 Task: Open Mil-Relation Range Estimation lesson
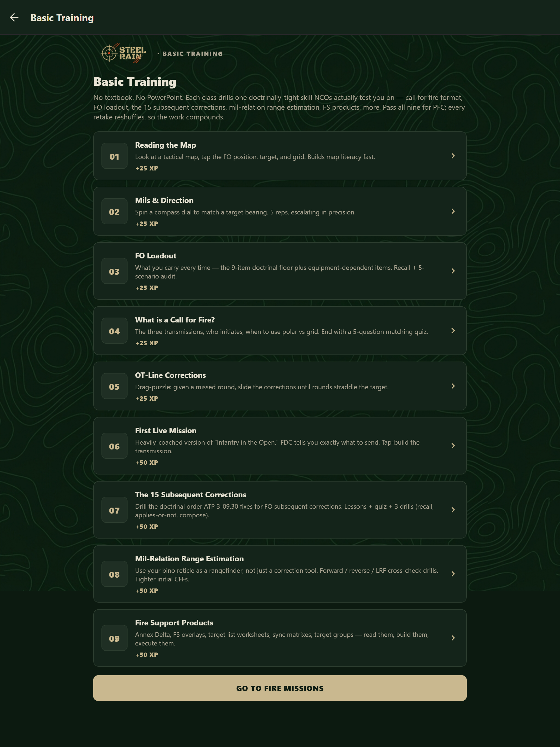pos(280,574)
